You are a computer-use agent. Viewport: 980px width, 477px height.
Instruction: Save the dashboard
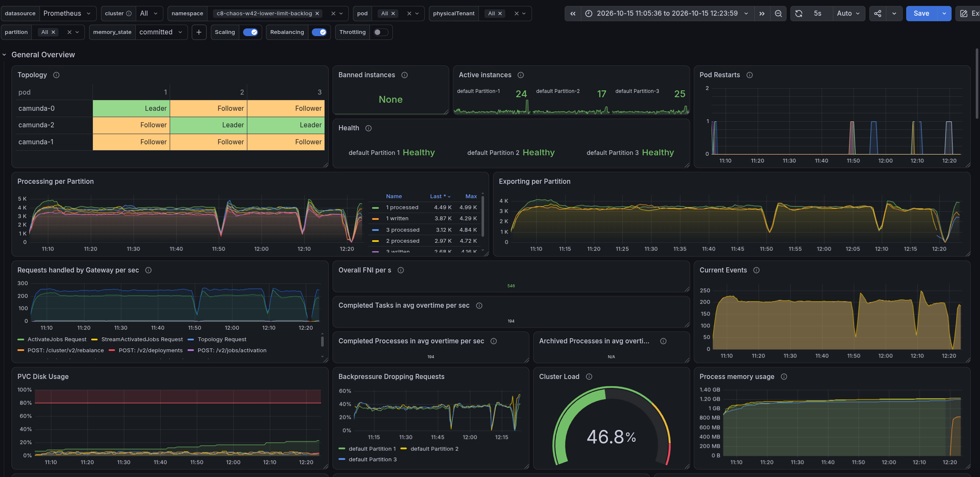921,14
